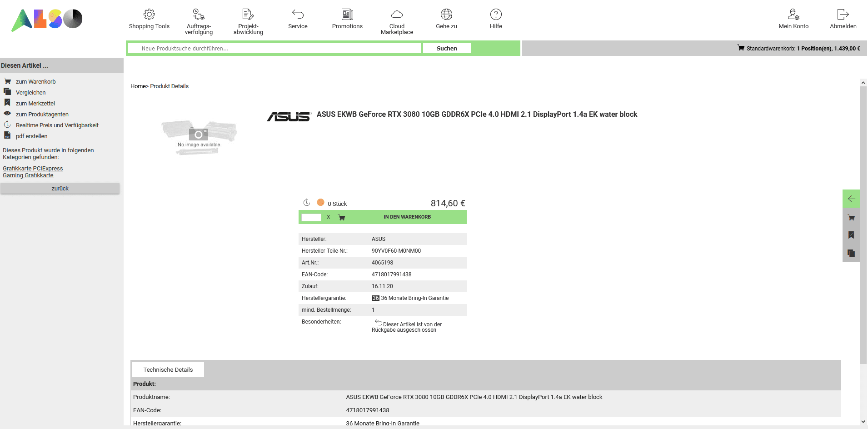Image resolution: width=868 pixels, height=429 pixels.
Task: Open the Gaming Grafikkarte category link
Action: pyautogui.click(x=28, y=175)
